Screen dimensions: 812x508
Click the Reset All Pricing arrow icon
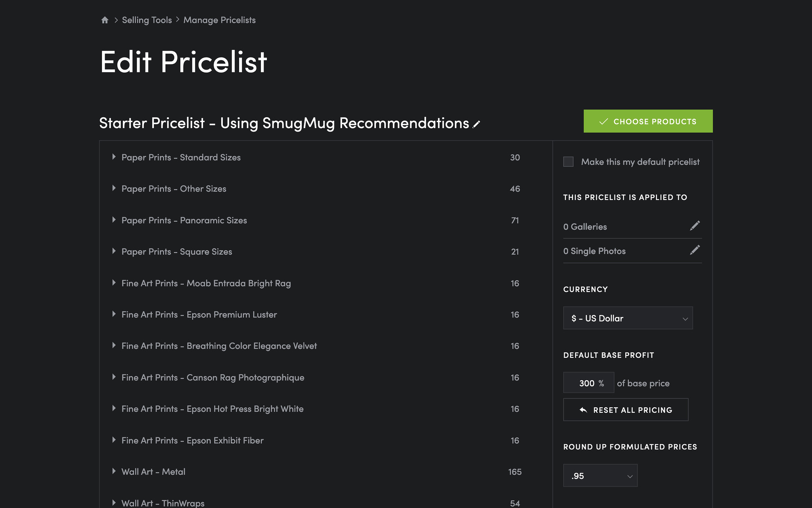pos(583,410)
